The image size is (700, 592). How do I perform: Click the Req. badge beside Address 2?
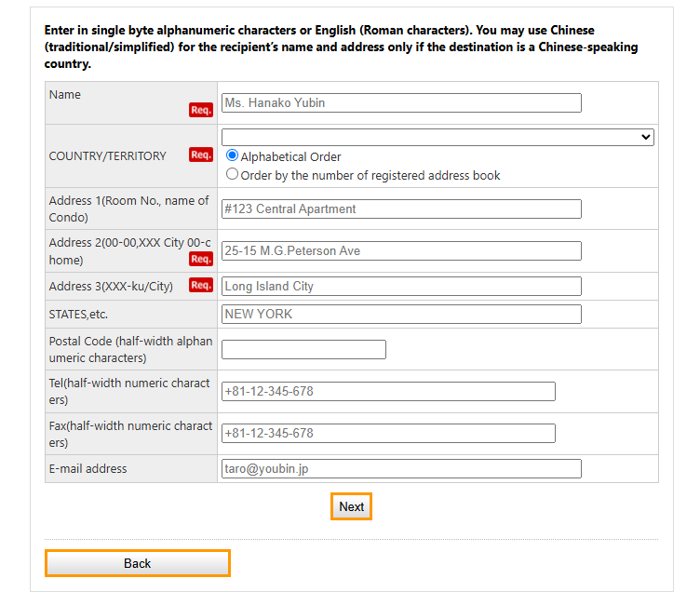coord(201,259)
